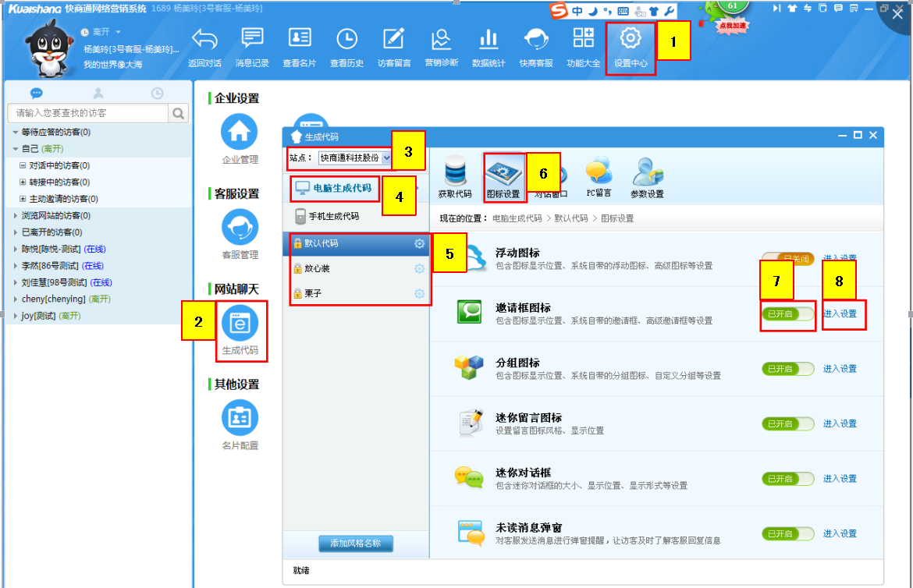
Task: Collapse the 自己 visitor group
Action: (16, 149)
